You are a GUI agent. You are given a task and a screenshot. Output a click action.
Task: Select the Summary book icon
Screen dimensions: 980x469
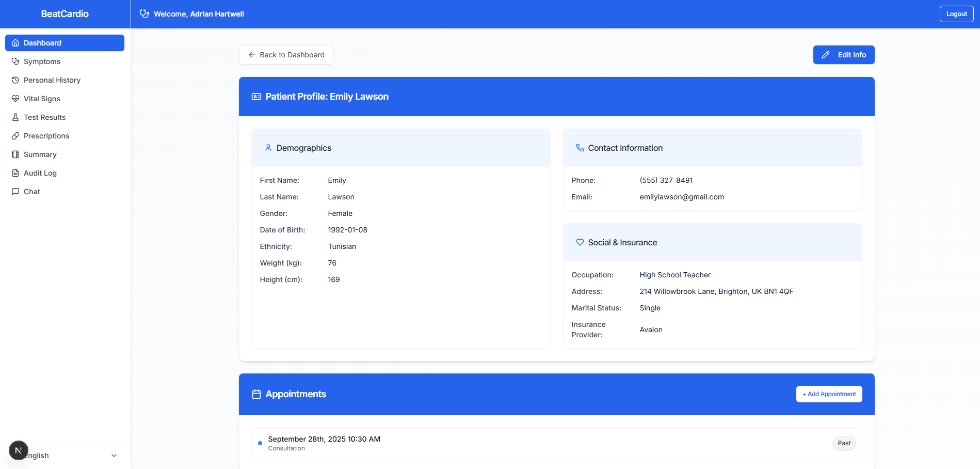click(x=15, y=154)
